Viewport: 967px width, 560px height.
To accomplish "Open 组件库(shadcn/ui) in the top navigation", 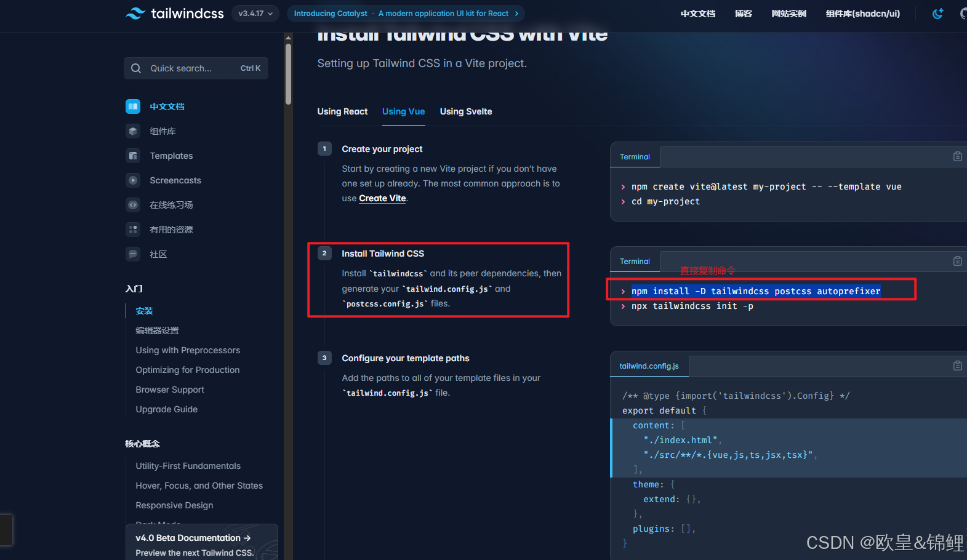I will [x=862, y=14].
